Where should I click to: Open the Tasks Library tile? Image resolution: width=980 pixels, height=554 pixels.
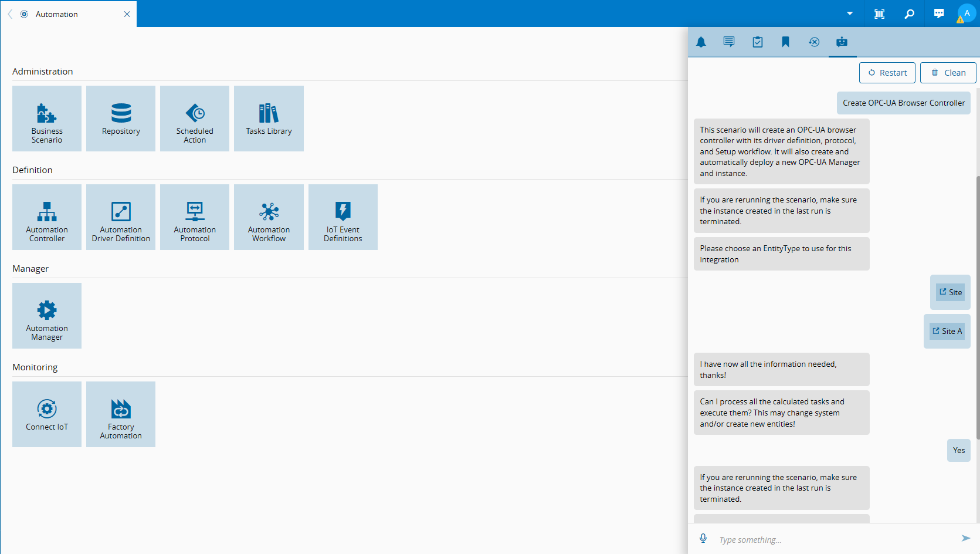coord(269,119)
